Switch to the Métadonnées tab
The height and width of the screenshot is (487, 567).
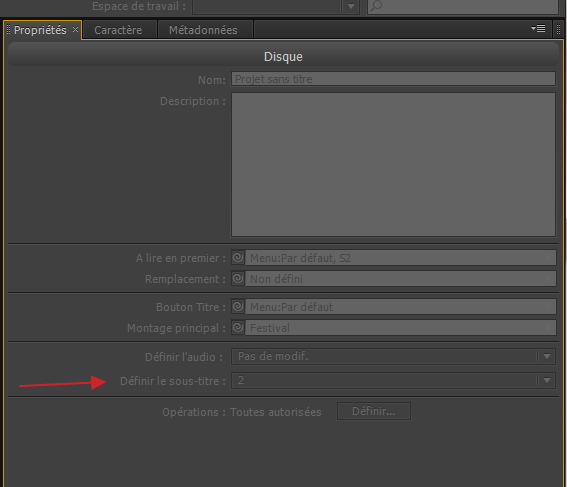203,30
